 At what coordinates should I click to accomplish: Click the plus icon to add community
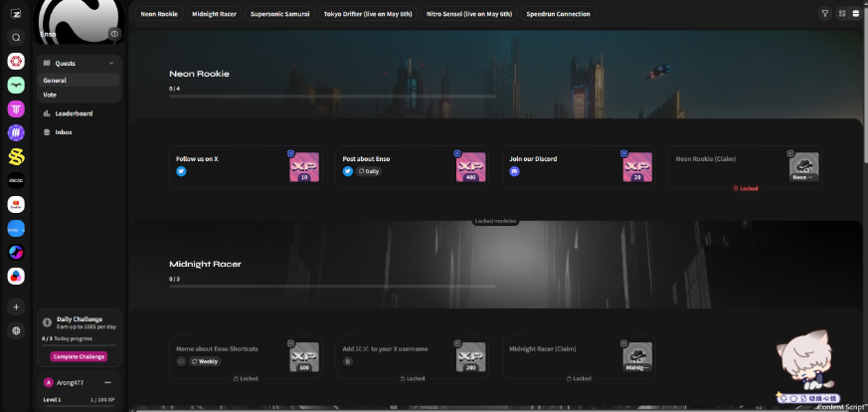(x=16, y=307)
